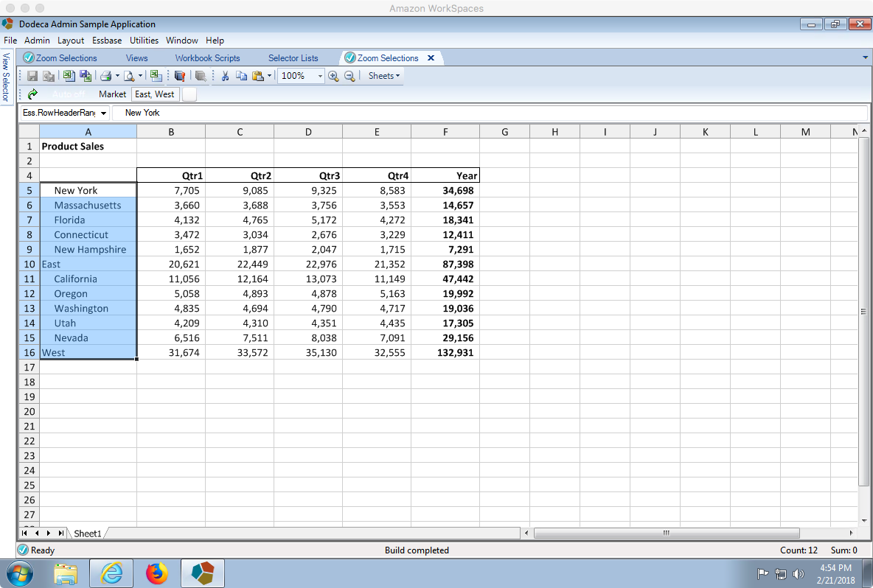
Task: Click the printer icon in toolbar
Action: click(x=105, y=76)
